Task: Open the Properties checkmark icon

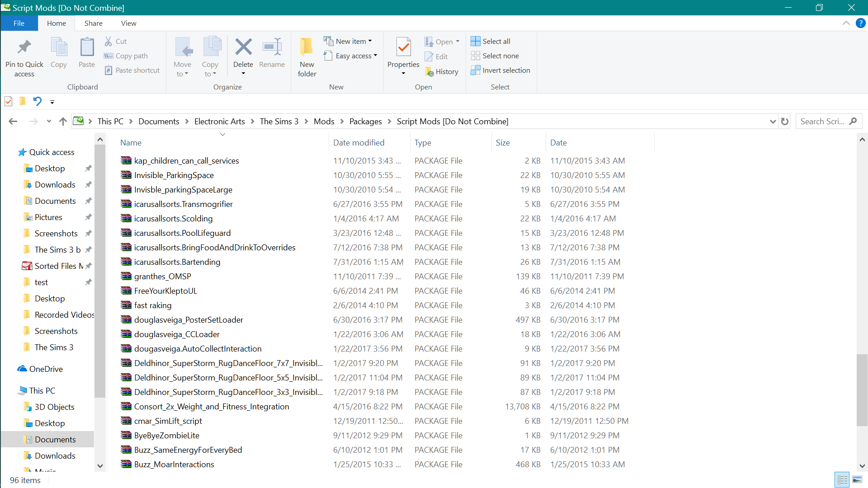Action: point(403,47)
